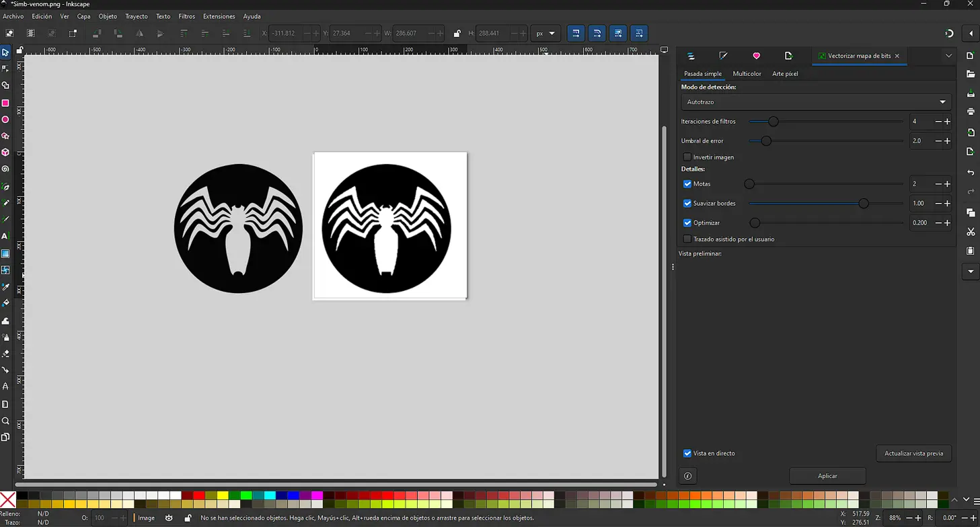Open the Layers and Objects panel icon
The height and width of the screenshot is (527, 980).
coord(691,56)
